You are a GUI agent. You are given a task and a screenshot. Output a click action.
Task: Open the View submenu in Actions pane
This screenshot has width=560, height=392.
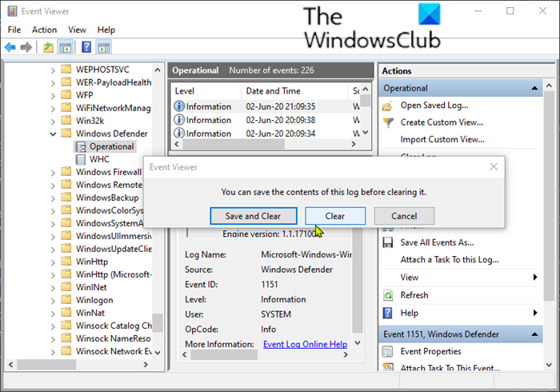pos(461,278)
